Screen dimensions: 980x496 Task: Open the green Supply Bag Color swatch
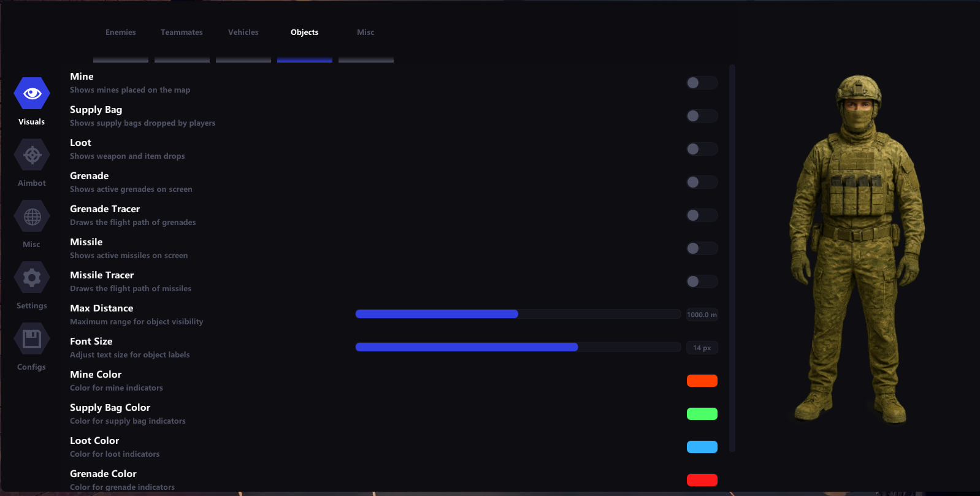click(x=702, y=414)
